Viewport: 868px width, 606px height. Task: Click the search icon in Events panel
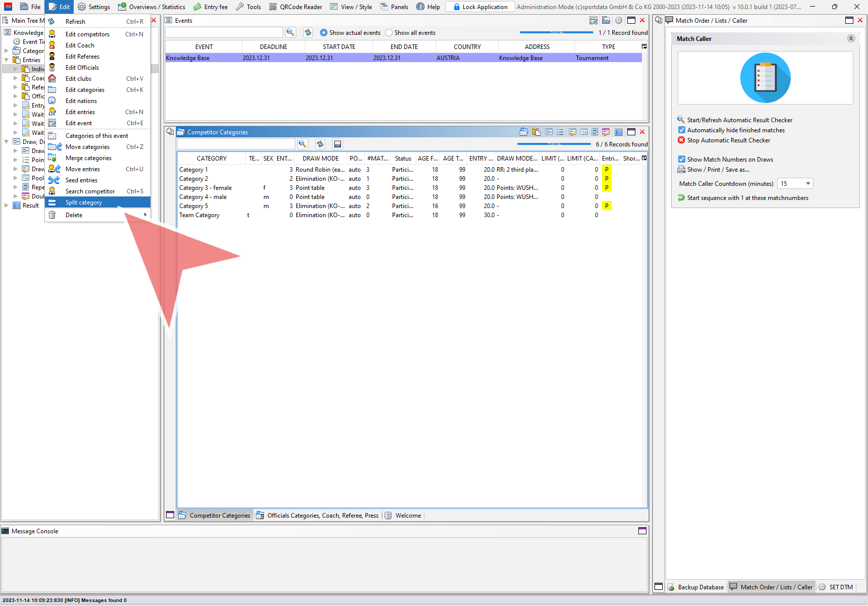point(290,33)
